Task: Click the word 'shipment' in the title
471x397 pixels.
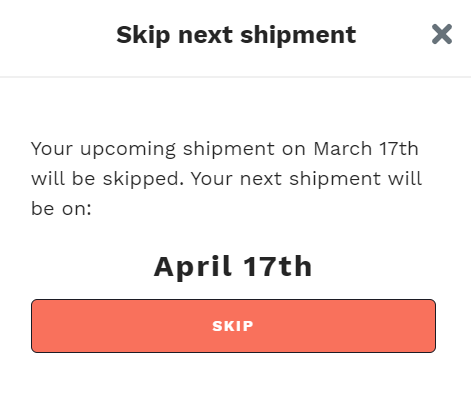Action: point(298,35)
